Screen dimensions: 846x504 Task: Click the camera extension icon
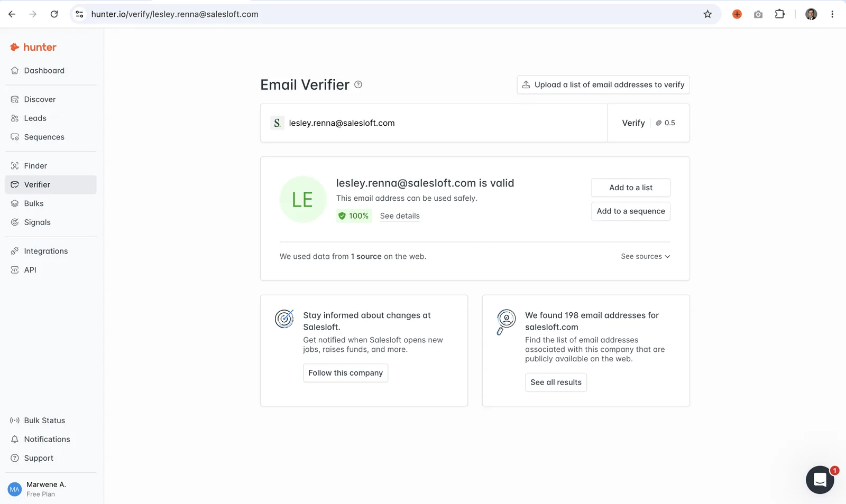coord(758,14)
